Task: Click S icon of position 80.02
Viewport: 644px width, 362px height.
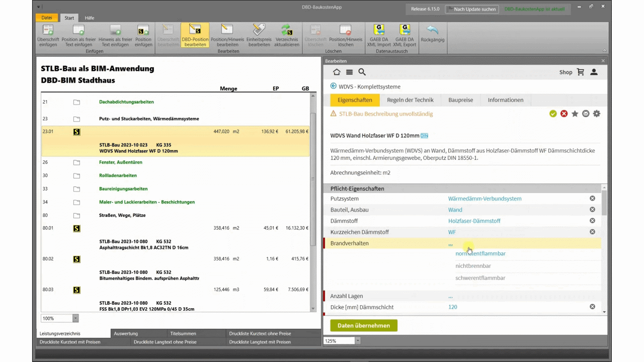Action: 76,259
